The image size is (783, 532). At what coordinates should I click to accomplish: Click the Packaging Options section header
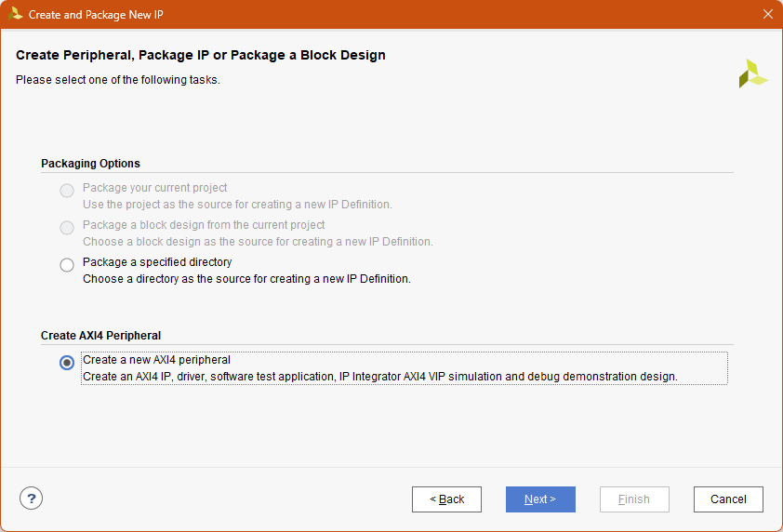point(90,164)
